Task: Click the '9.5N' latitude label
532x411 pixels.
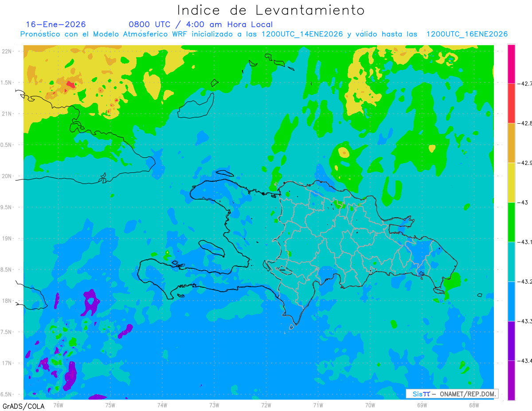Action: click(x=7, y=207)
